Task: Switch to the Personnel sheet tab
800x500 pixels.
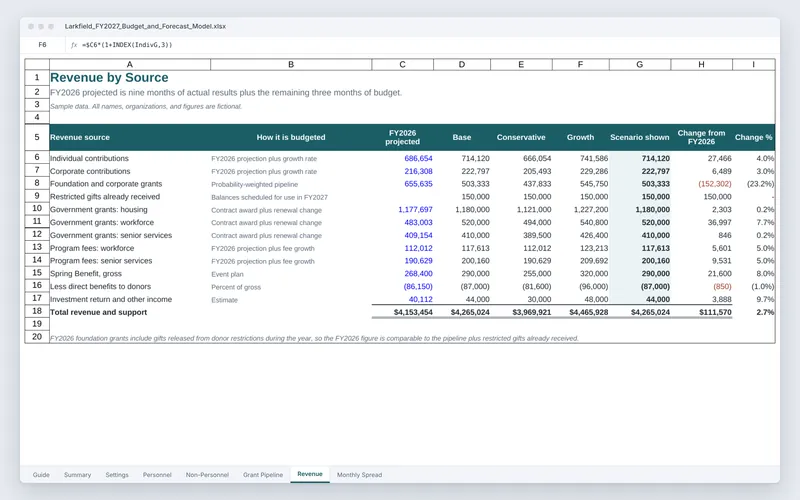Action: 157,474
